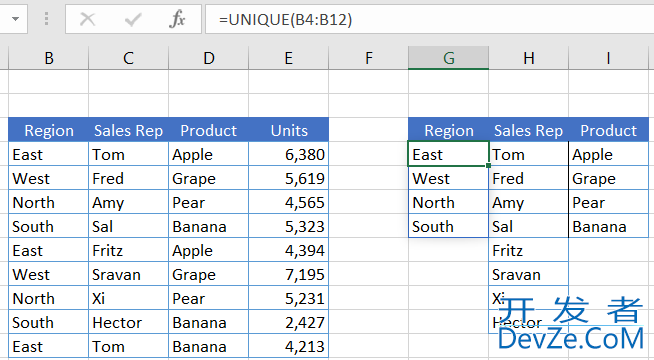Select the active East cell in column G

(x=448, y=154)
